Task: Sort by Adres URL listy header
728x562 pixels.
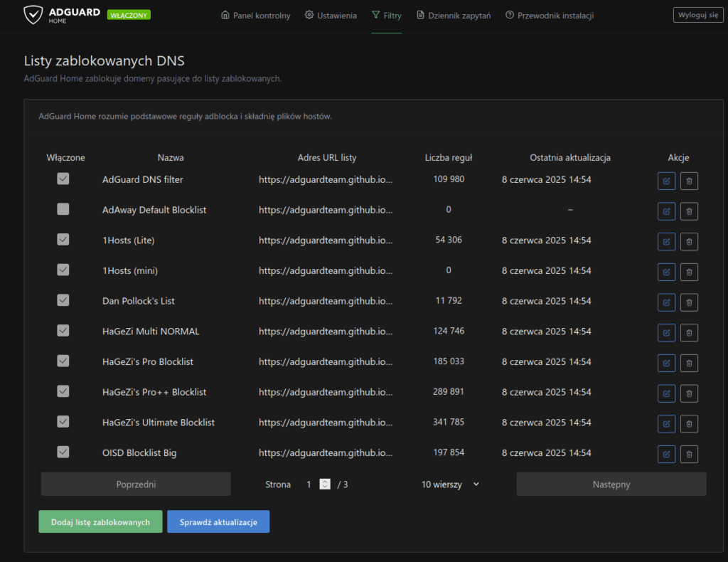Action: pyautogui.click(x=327, y=157)
